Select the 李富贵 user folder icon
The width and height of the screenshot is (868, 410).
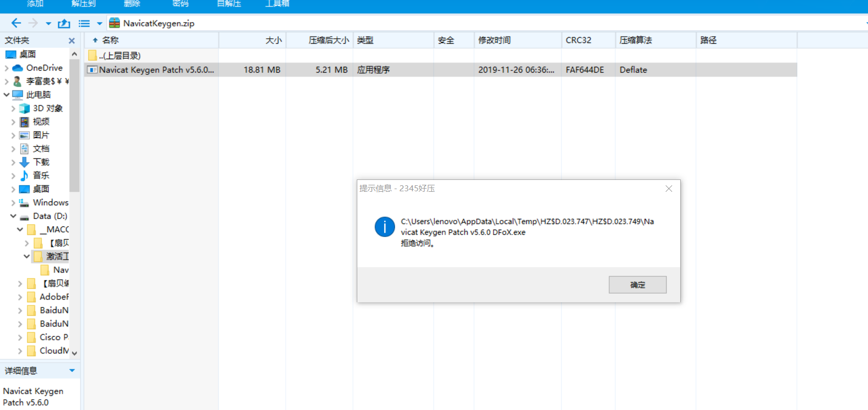click(x=17, y=81)
